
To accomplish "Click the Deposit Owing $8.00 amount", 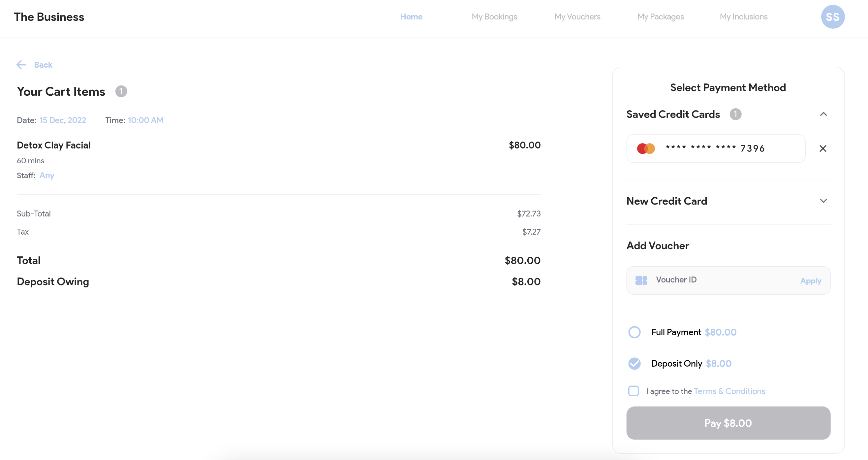I will pyautogui.click(x=526, y=281).
